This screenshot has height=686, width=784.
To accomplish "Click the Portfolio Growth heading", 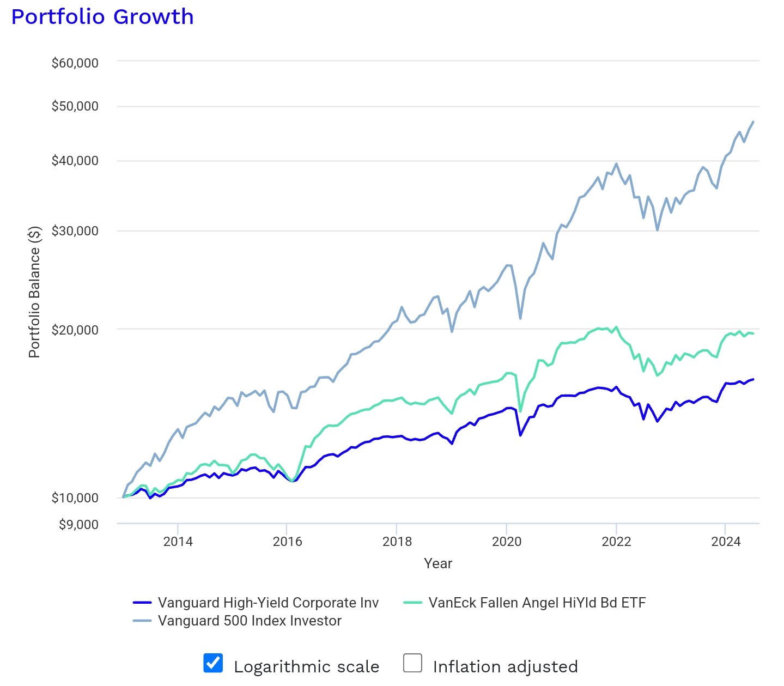I will [x=102, y=17].
